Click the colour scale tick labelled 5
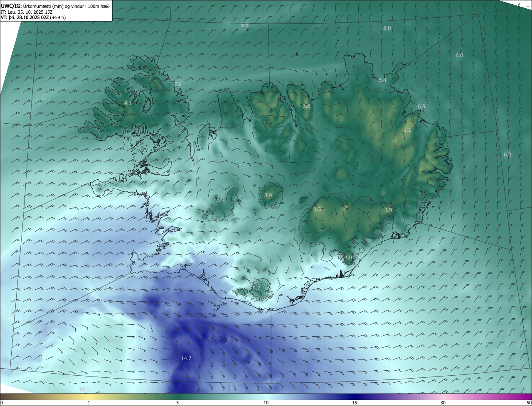532x406 pixels. (x=177, y=403)
